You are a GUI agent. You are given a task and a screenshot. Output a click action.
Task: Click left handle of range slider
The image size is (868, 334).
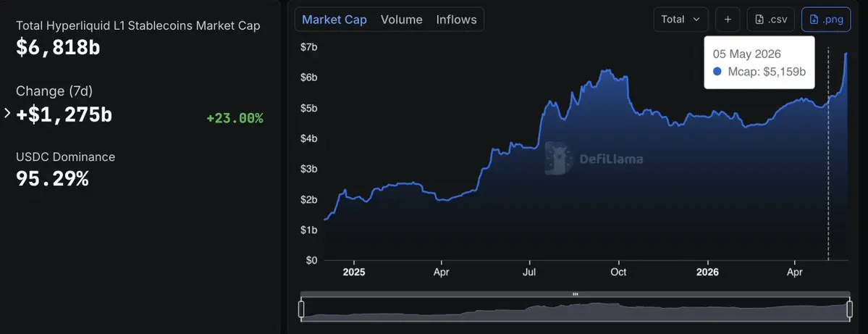[301, 309]
